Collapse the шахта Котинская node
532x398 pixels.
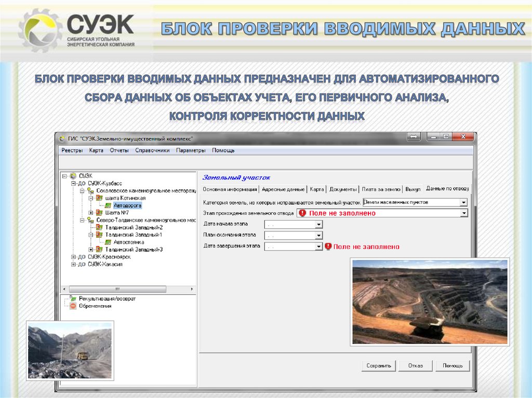coord(90,198)
